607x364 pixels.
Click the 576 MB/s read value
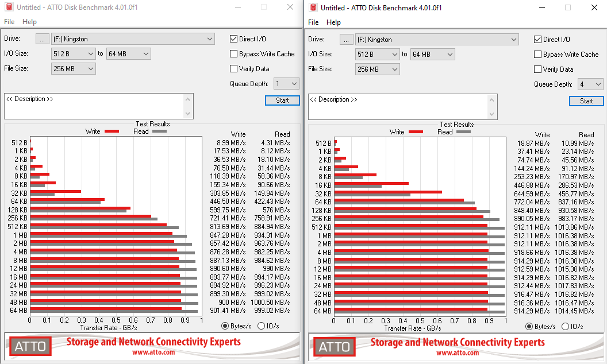tap(276, 210)
